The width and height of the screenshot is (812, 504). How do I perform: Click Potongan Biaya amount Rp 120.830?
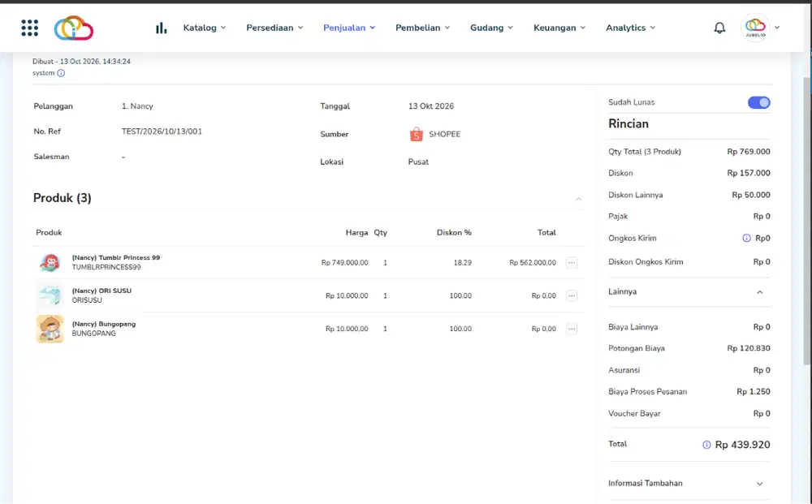click(x=749, y=348)
